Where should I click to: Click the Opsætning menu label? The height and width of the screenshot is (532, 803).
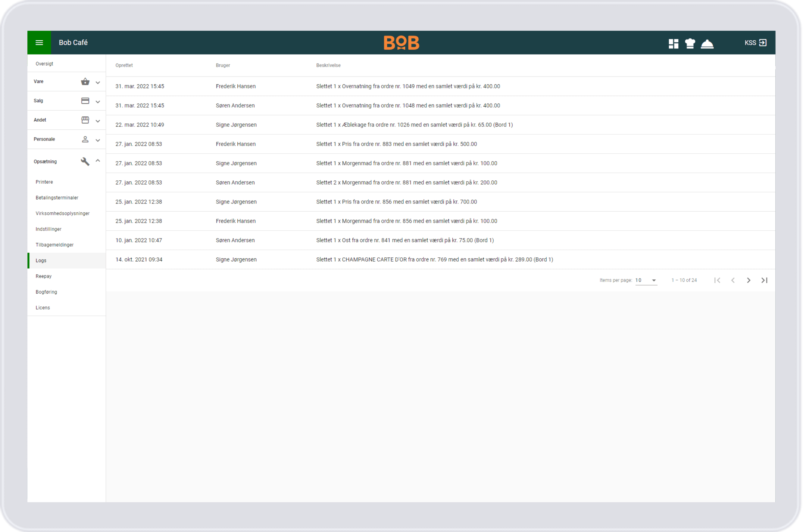(45, 162)
